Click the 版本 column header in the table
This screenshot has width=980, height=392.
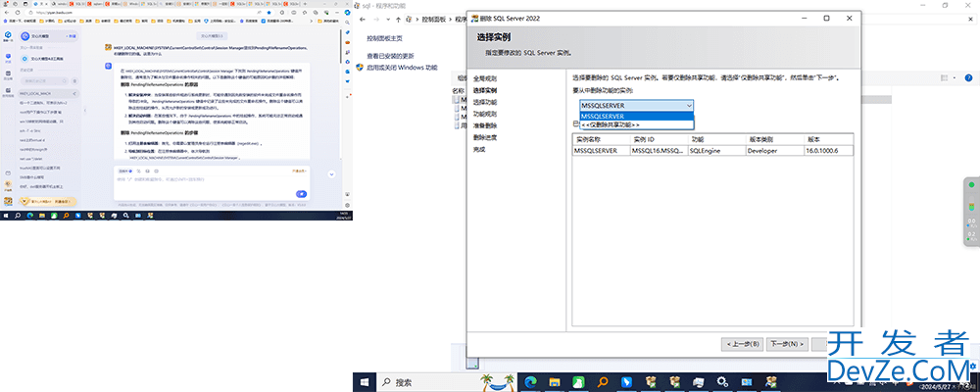(x=829, y=139)
